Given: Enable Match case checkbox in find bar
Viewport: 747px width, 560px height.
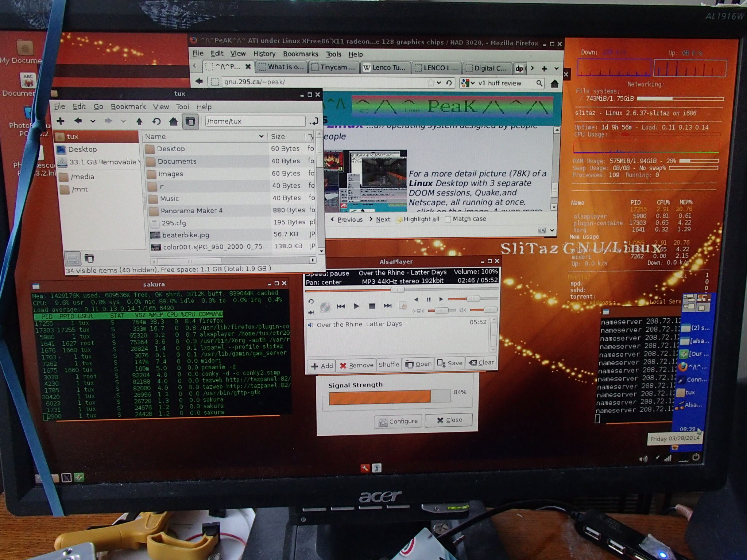Looking at the screenshot, I should click(x=448, y=219).
